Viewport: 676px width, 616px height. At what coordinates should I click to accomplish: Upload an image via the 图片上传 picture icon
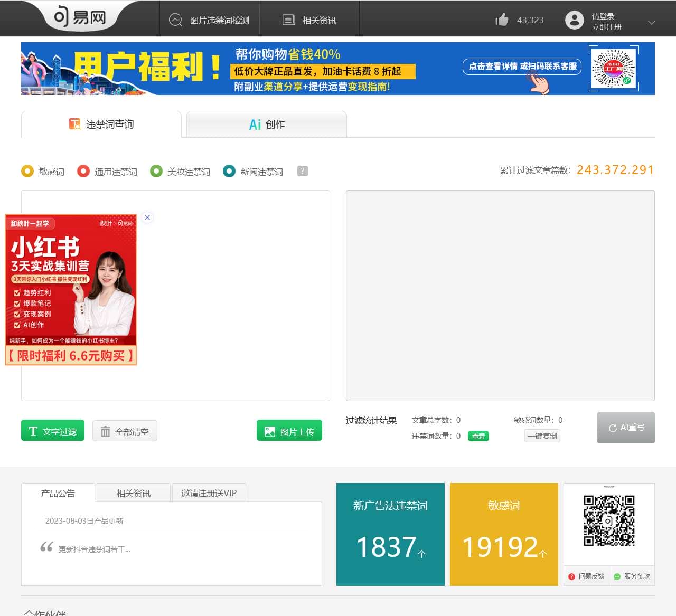tap(269, 431)
